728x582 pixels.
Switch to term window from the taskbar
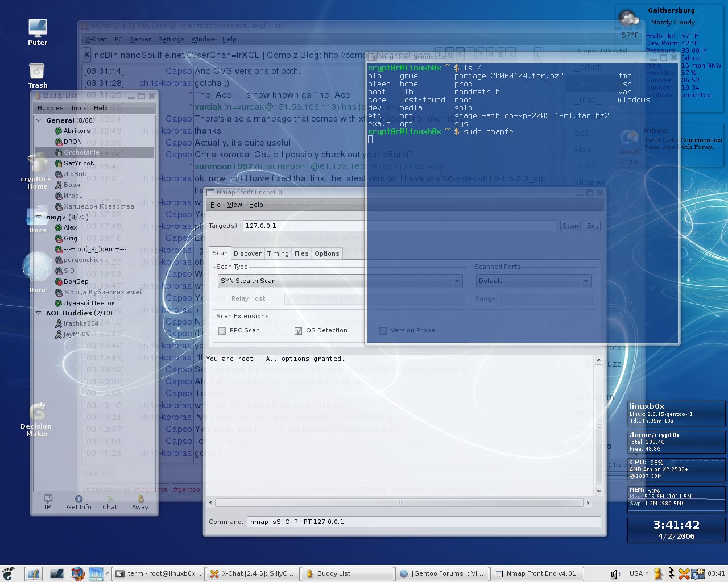pyautogui.click(x=157, y=573)
